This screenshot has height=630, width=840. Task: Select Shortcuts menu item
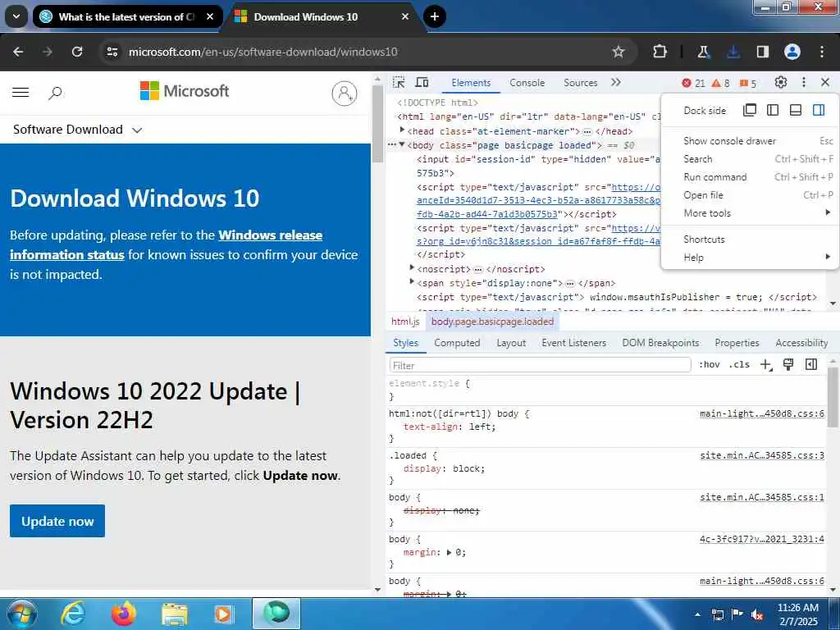[x=750, y=240]
